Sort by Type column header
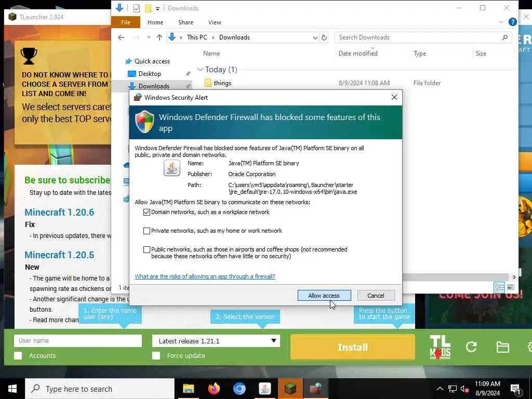This screenshot has width=532, height=399. (x=419, y=54)
